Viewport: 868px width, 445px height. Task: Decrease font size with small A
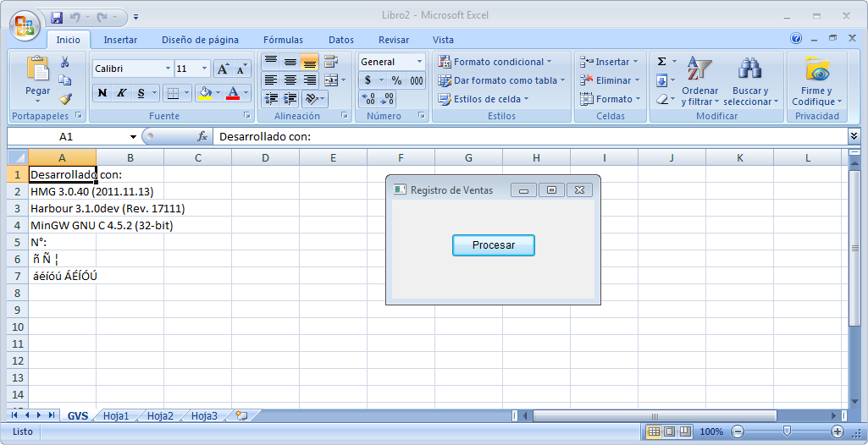[x=241, y=69]
